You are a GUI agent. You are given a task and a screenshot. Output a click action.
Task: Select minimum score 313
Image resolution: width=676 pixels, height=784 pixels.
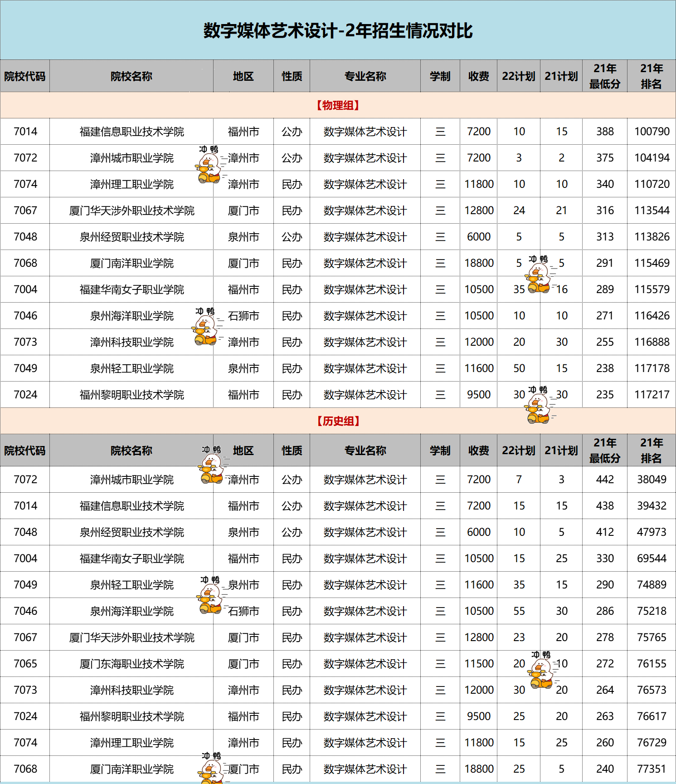pos(605,237)
